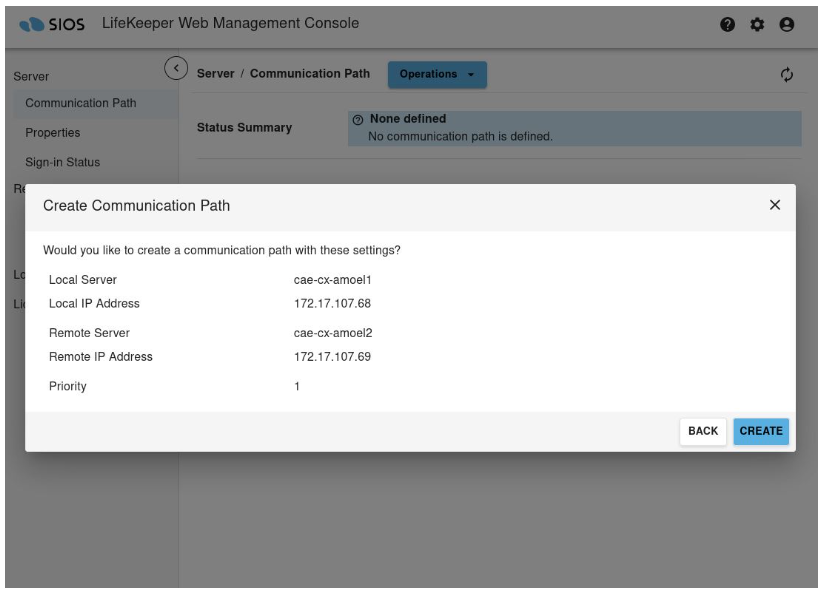Click the refresh icon
The image size is (824, 594).
point(787,74)
